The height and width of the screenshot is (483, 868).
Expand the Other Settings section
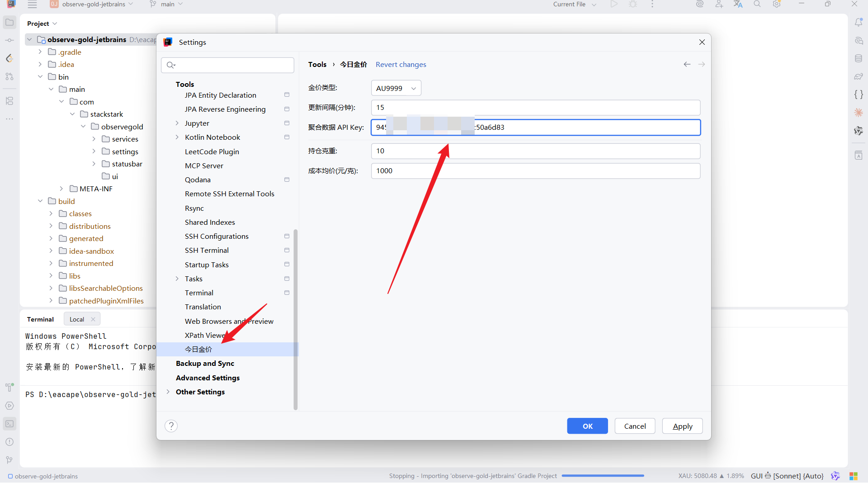pos(168,392)
